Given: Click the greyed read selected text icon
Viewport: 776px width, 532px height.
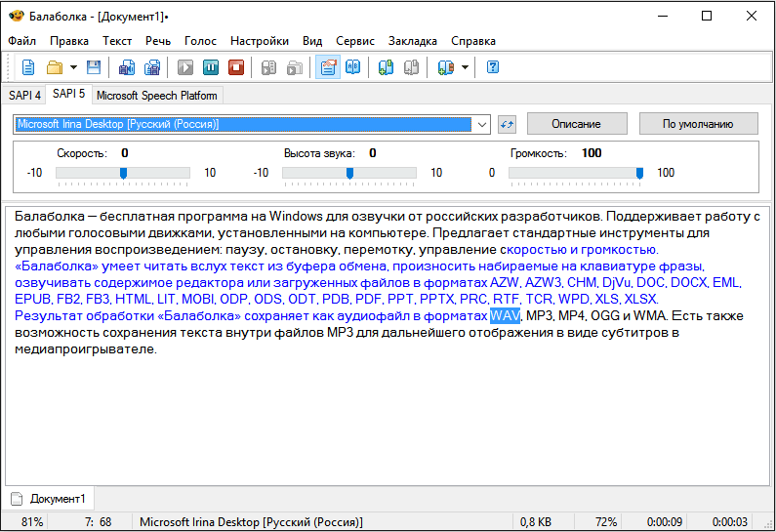Looking at the screenshot, I should pyautogui.click(x=268, y=67).
